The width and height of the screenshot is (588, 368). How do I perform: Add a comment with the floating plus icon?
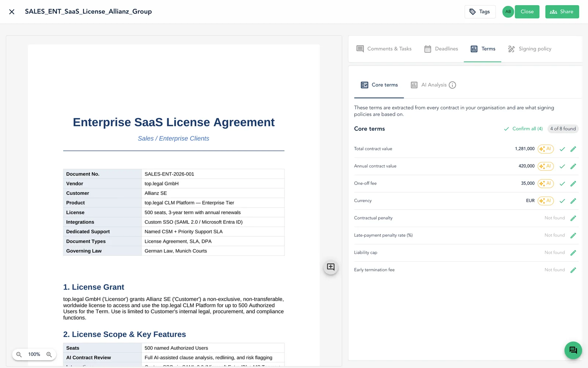pos(331,267)
